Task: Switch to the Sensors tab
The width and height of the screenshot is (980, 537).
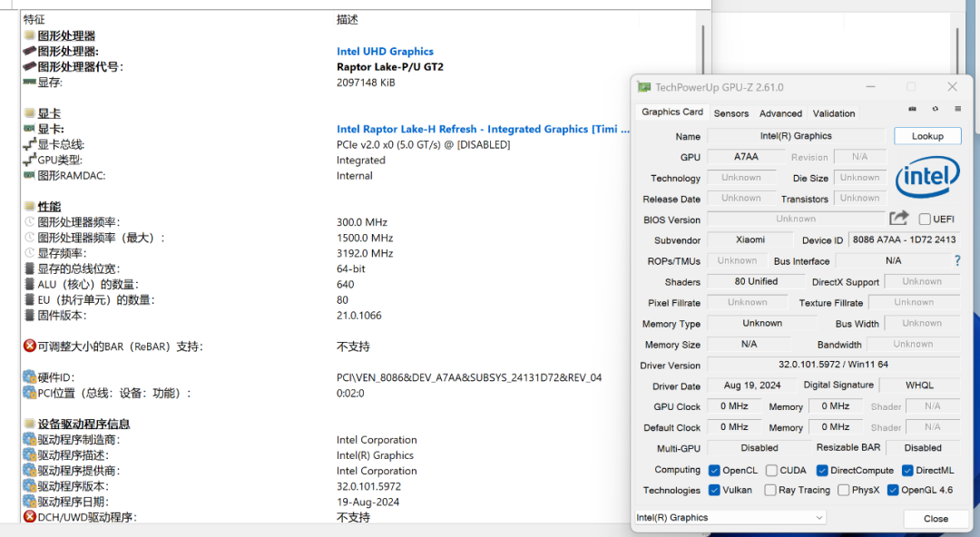Action: click(731, 113)
